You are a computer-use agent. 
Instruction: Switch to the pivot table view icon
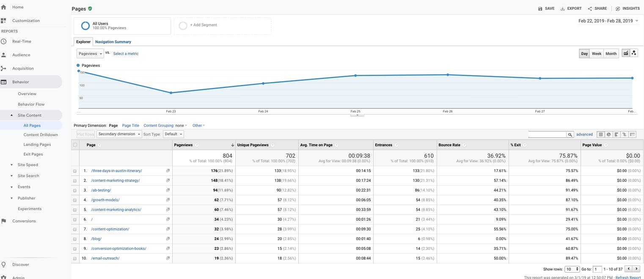pos(633,134)
